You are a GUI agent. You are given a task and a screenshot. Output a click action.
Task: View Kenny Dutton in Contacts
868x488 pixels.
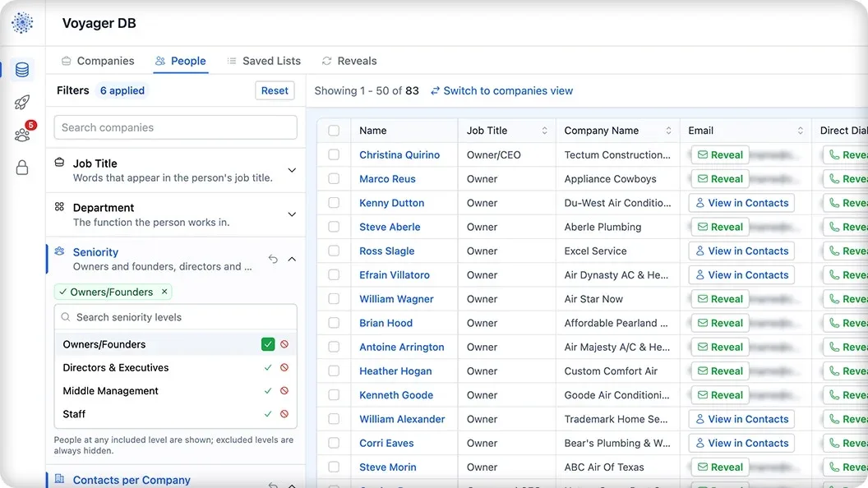tap(741, 203)
